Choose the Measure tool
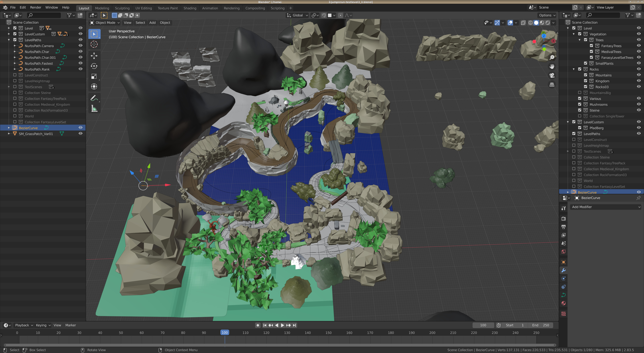The width and height of the screenshot is (644, 353). click(94, 109)
